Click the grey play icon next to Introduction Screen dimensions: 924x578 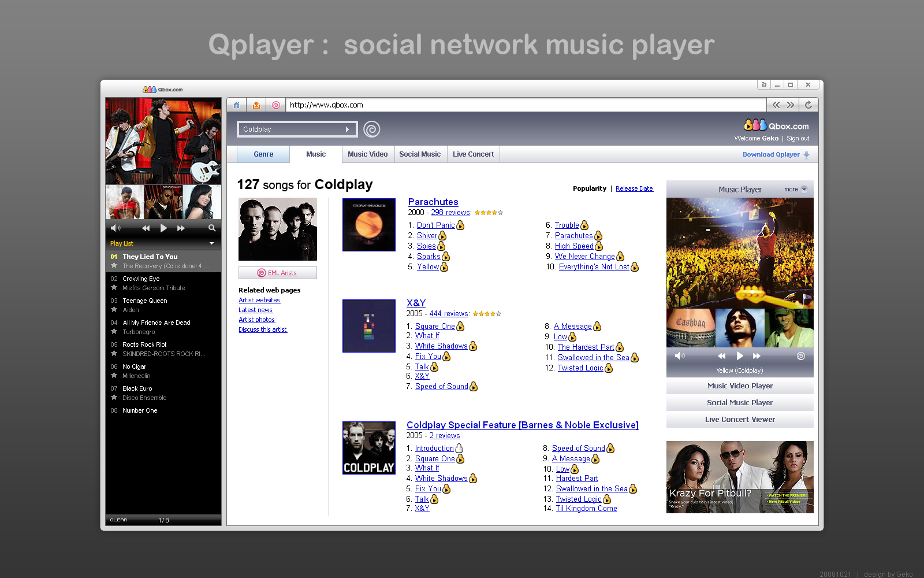[459, 449]
